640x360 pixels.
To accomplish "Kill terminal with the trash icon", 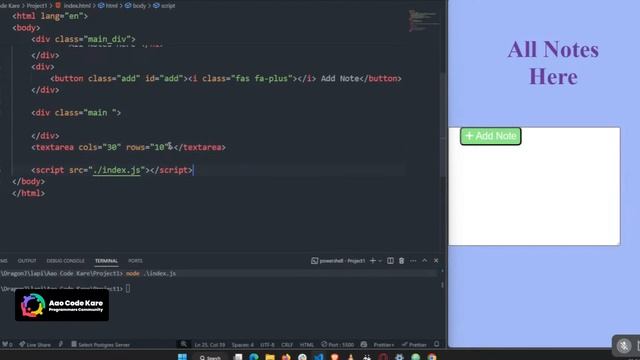I will pos(401,261).
